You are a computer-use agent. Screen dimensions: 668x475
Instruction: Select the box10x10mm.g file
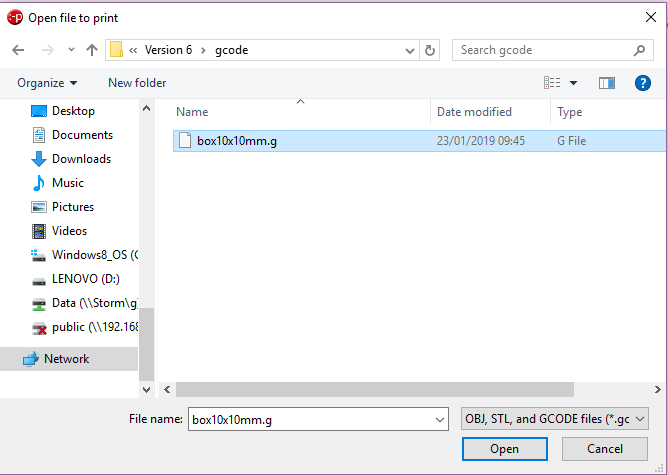point(237,141)
